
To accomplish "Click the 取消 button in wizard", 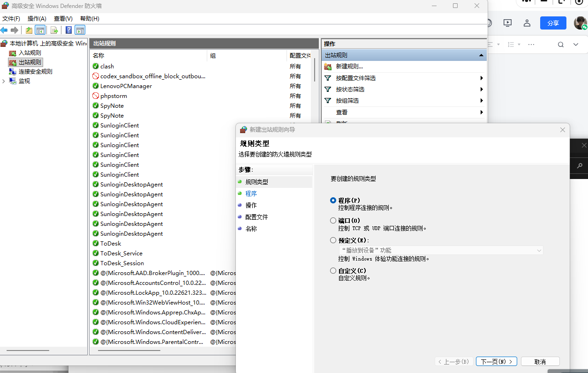I will (x=540, y=362).
